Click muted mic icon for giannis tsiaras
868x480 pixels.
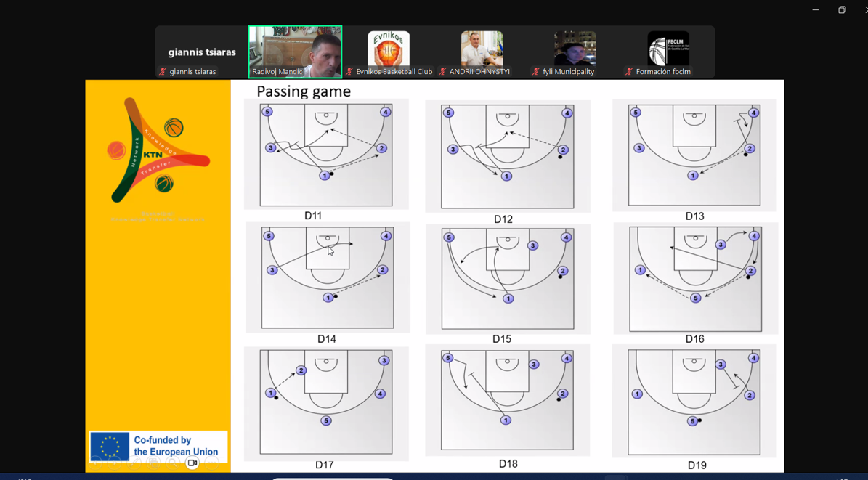click(163, 72)
